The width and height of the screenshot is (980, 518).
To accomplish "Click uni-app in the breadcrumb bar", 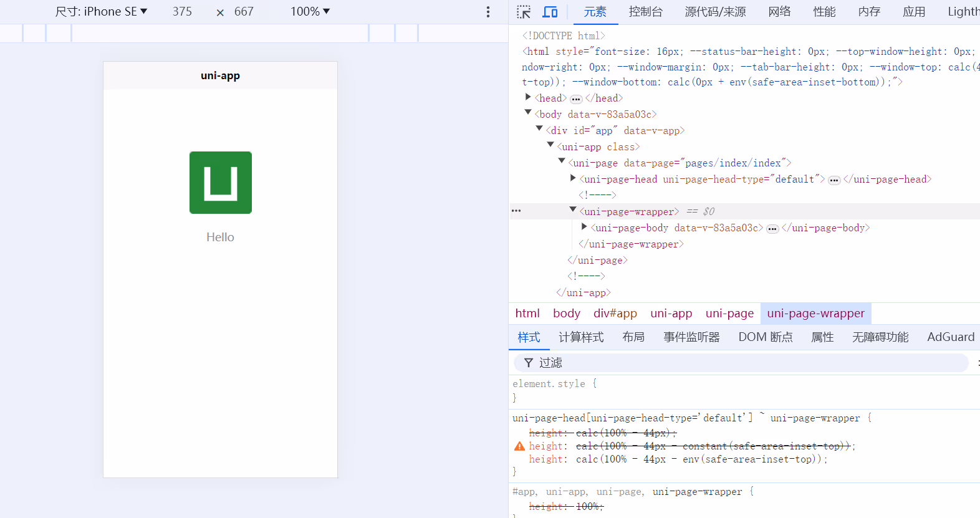I will 671,314.
